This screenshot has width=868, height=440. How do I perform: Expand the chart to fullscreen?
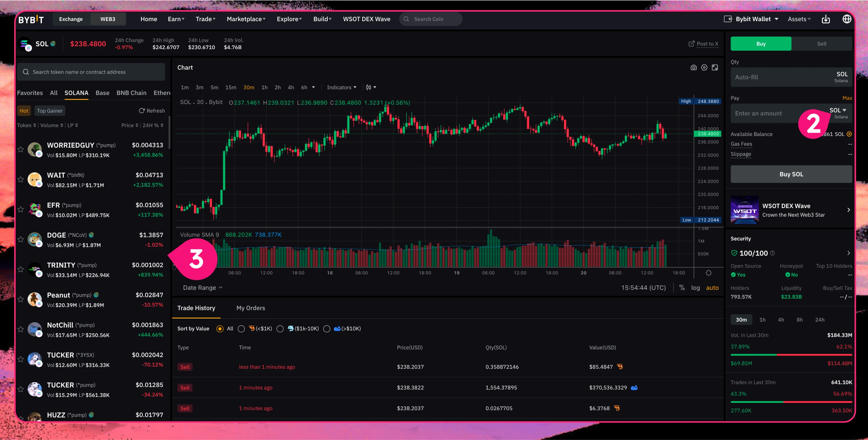[x=715, y=68]
